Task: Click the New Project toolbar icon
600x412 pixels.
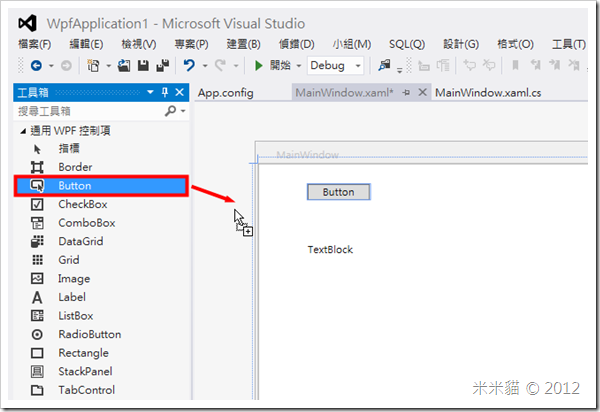Action: [x=93, y=66]
